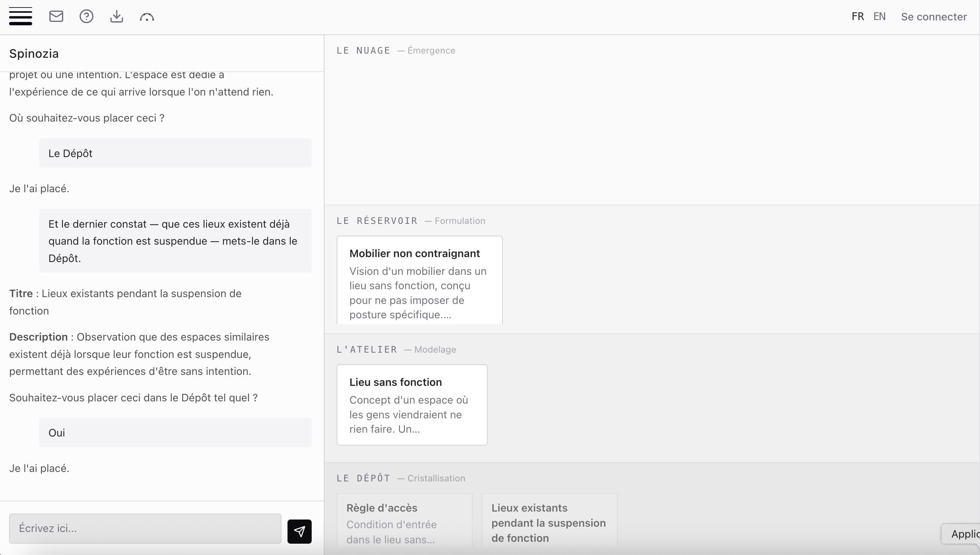Select the Le Réservoir section header

[377, 221]
